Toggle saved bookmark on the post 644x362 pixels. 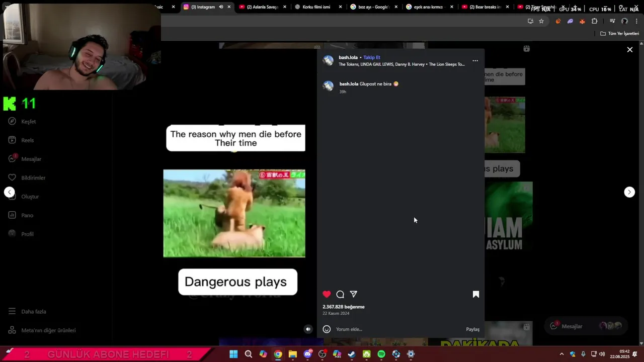pyautogui.click(x=476, y=294)
